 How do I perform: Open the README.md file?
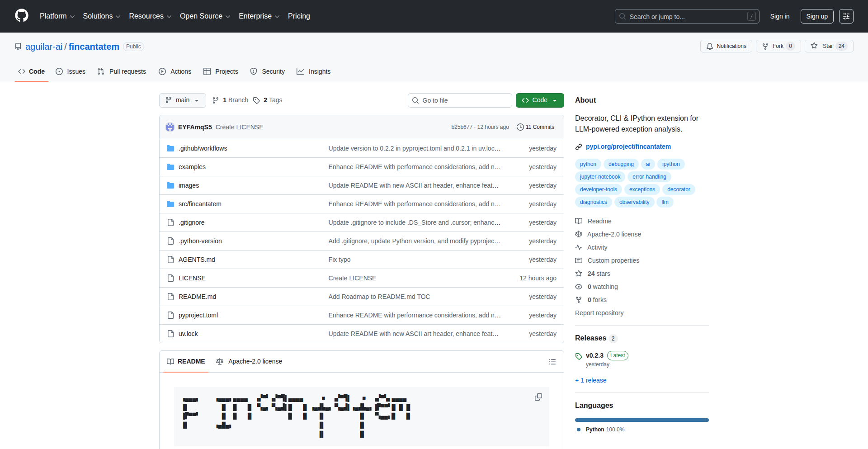tap(197, 297)
